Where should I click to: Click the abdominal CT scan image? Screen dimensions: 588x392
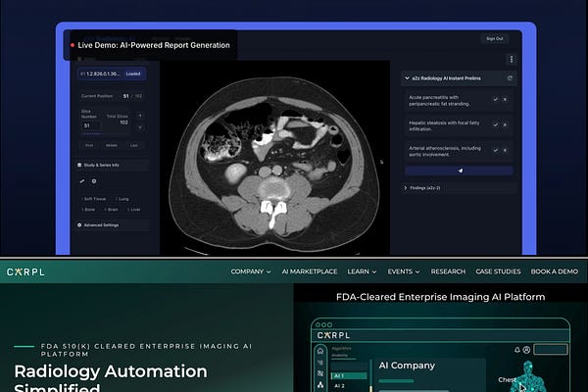tap(274, 158)
